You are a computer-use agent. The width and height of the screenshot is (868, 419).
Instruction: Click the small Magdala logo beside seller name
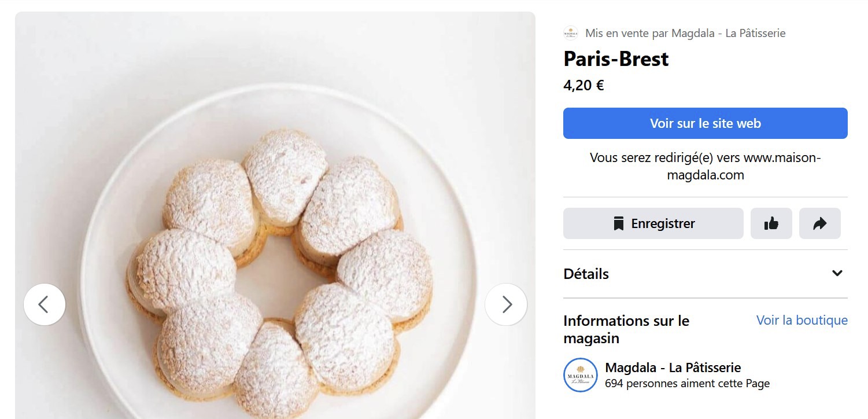point(571,33)
